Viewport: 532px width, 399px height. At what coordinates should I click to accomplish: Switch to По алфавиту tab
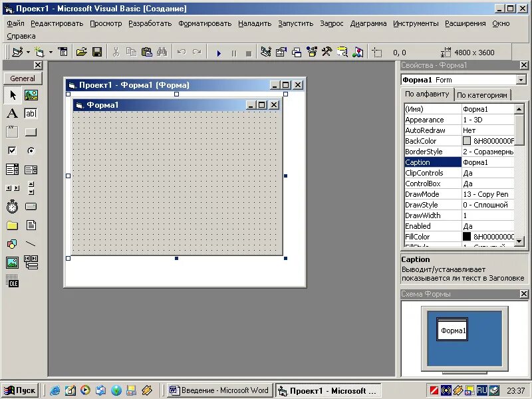click(427, 94)
